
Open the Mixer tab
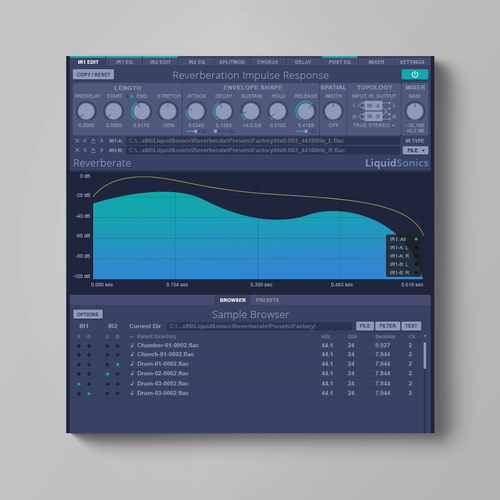pos(376,62)
